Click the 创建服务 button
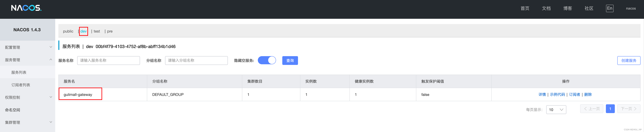 click(629, 61)
